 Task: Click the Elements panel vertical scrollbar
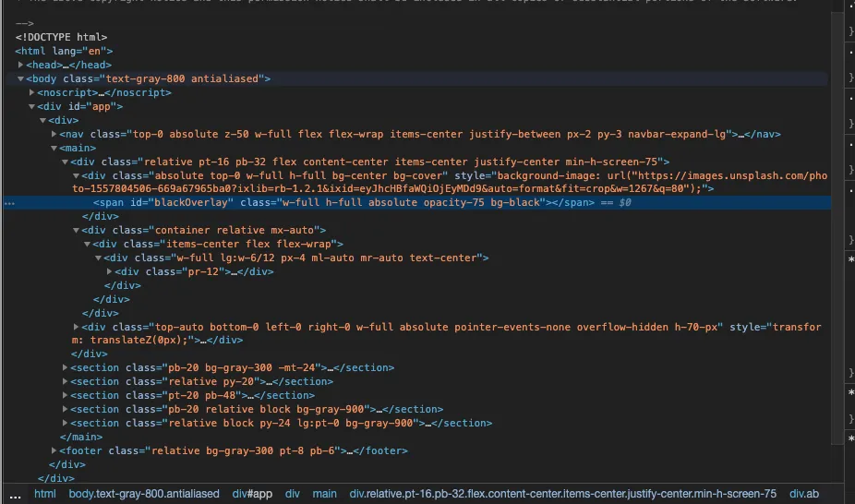coord(837,229)
